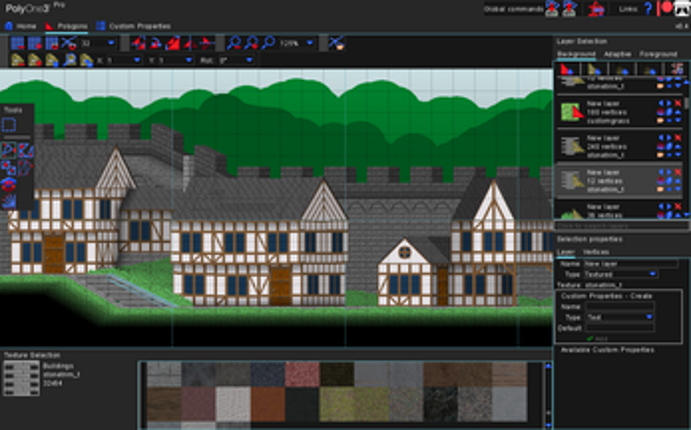Select the top-left tool in Tools panel
The width and height of the screenshot is (691, 430).
[9, 125]
